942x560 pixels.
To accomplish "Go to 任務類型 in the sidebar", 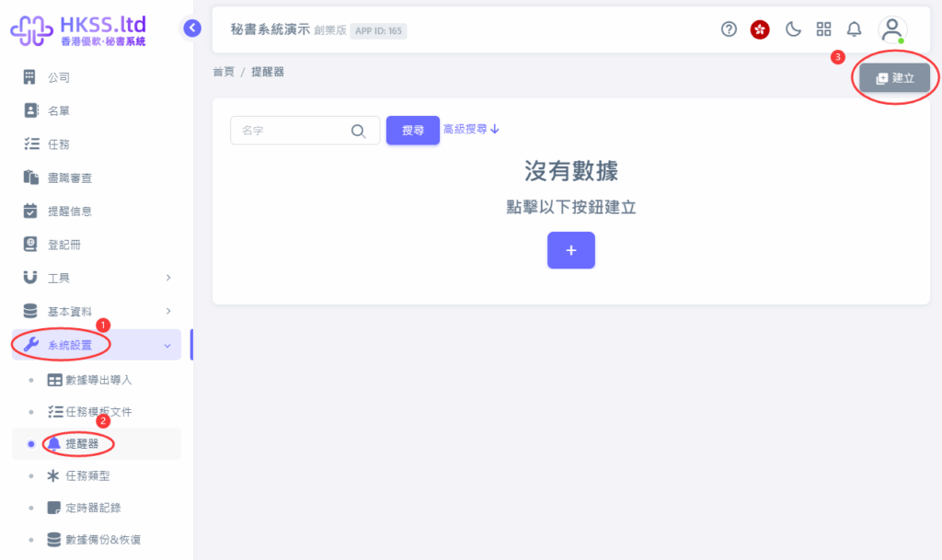I will click(x=94, y=476).
